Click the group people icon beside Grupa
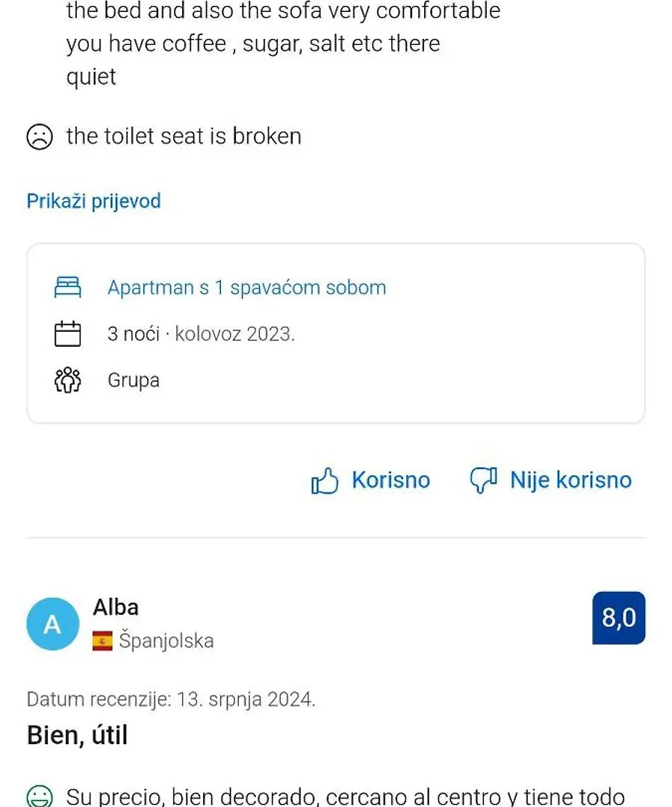Image resolution: width=672 pixels, height=807 pixels. click(68, 380)
